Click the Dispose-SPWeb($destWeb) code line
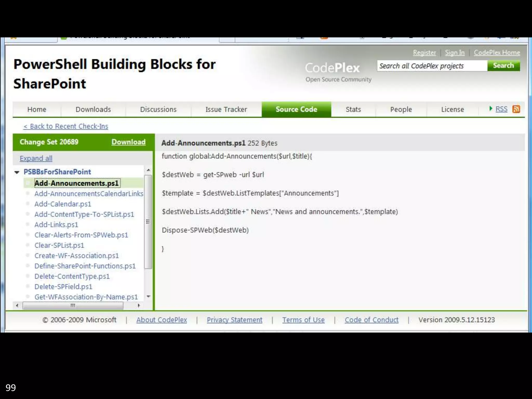 click(x=205, y=230)
